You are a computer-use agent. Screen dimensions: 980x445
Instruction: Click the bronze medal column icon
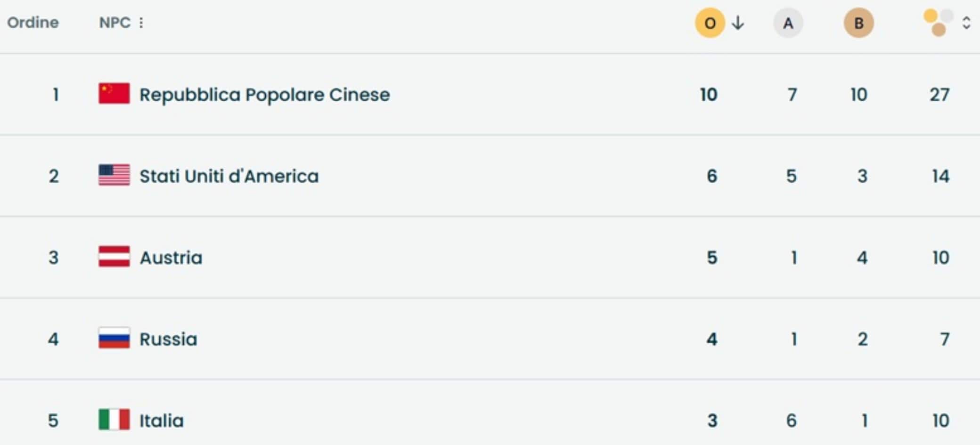click(x=858, y=23)
